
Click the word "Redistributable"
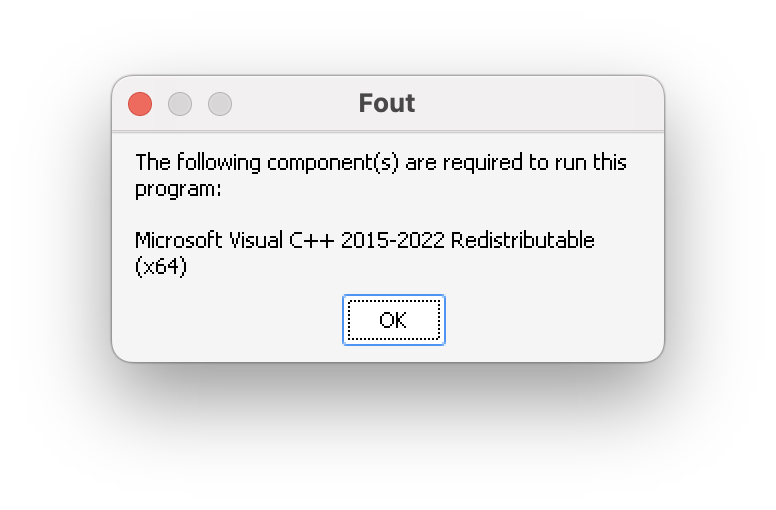point(523,240)
